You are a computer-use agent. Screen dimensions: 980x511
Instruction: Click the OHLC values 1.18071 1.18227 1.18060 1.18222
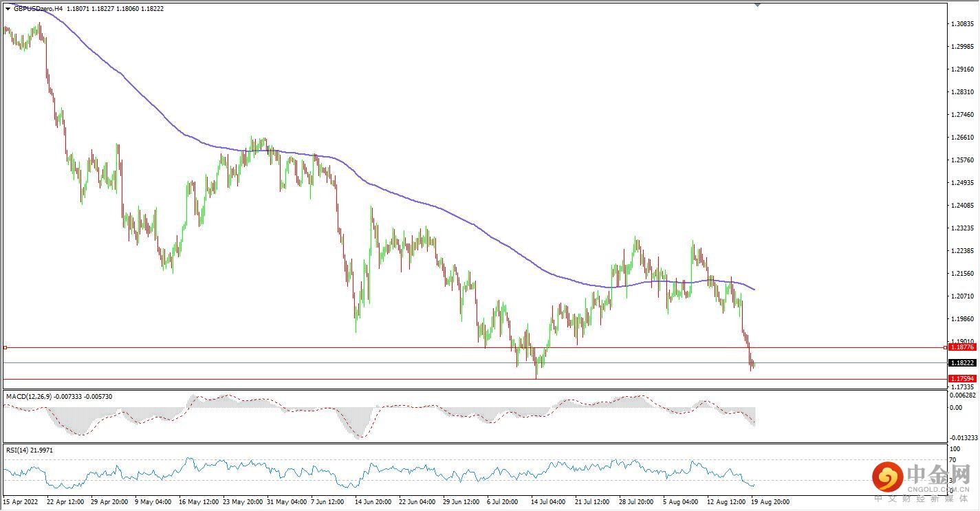pyautogui.click(x=115, y=9)
